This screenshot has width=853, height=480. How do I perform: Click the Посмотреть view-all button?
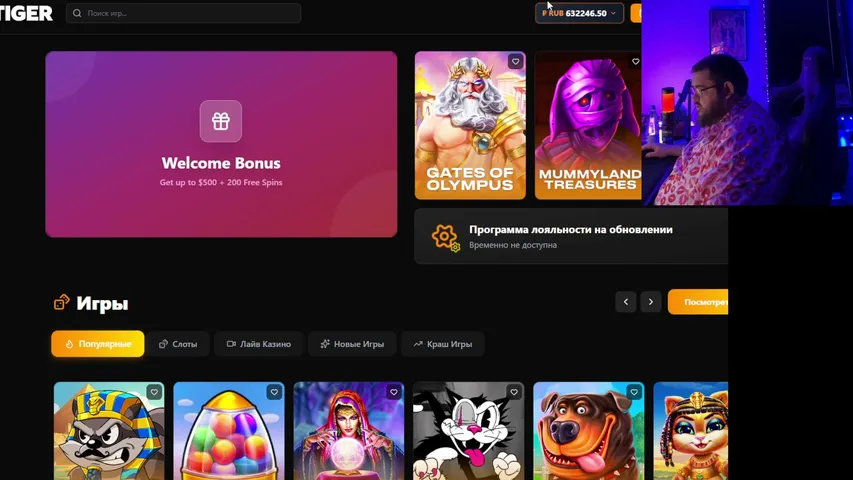tap(698, 302)
